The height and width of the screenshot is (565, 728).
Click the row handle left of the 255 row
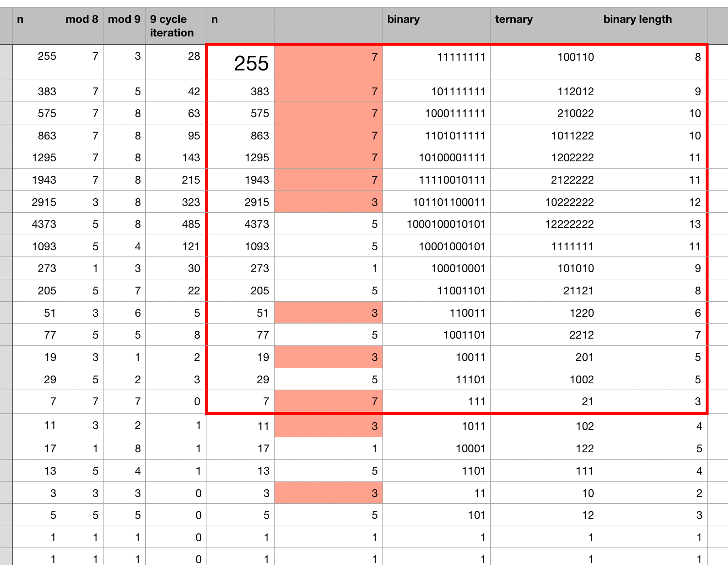[5, 62]
